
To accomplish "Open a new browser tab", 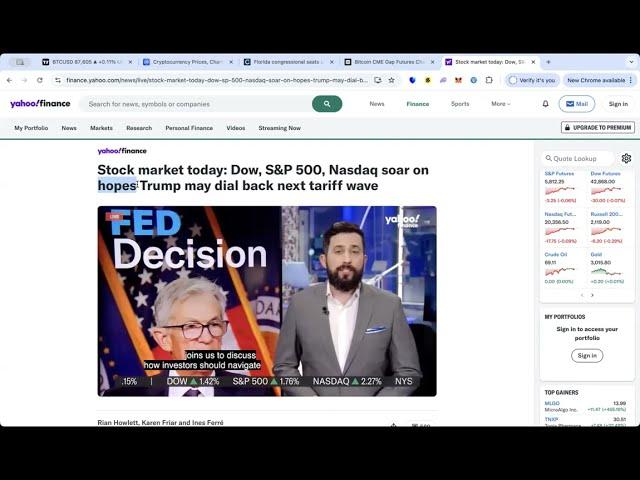I will (548, 62).
